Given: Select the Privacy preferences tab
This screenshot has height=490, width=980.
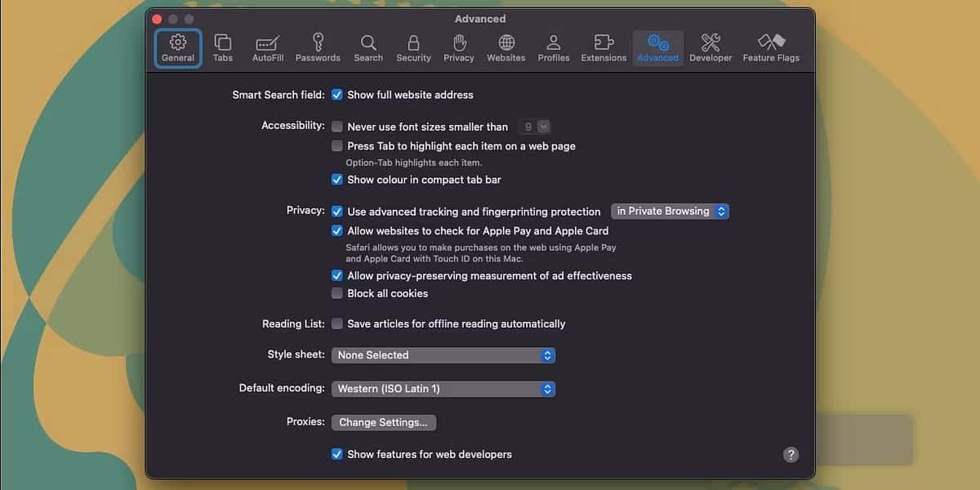Looking at the screenshot, I should point(459,47).
